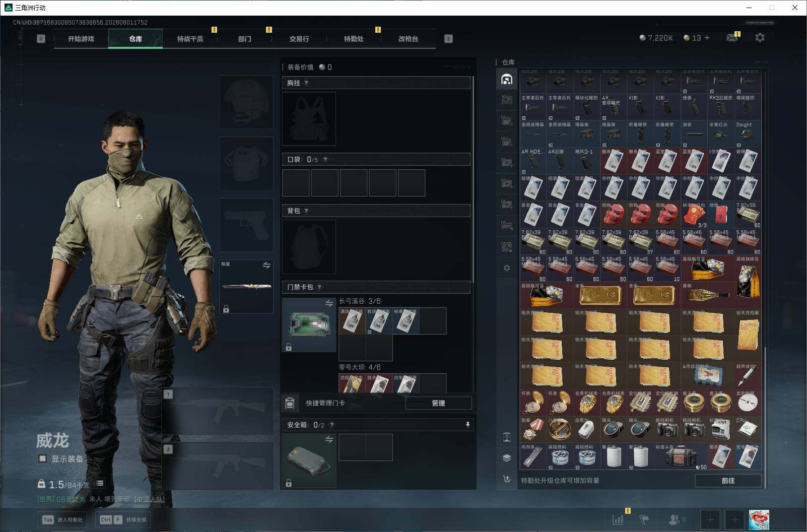Switch to the 部门 tab
The image size is (807, 532).
tap(245, 39)
